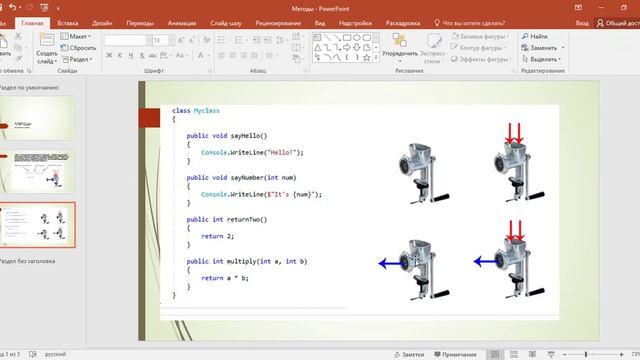Select first slide thumbnail

38,118
